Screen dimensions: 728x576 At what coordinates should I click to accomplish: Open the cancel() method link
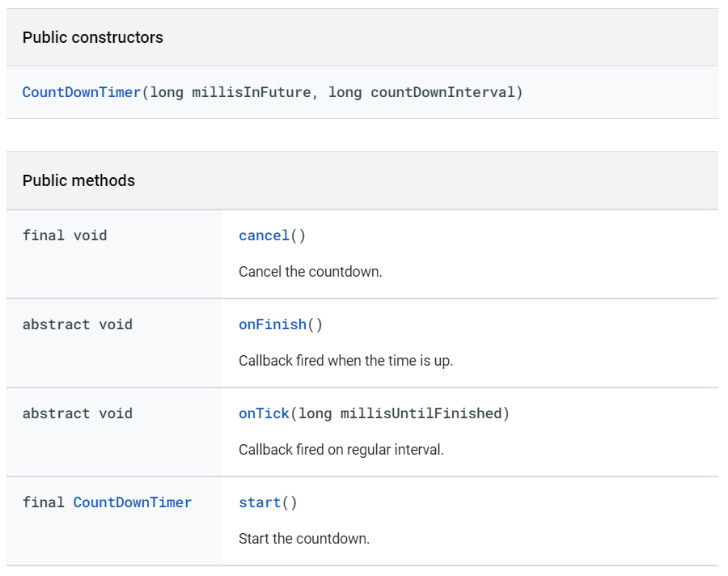tap(264, 235)
